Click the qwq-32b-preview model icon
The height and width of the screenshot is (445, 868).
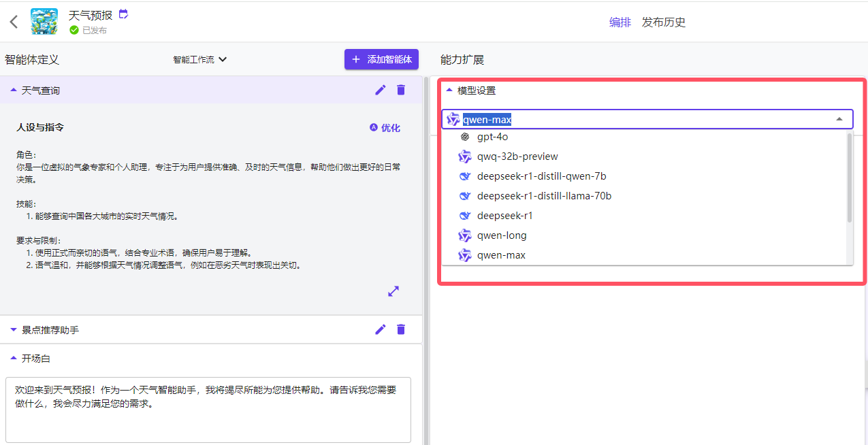[x=465, y=156]
